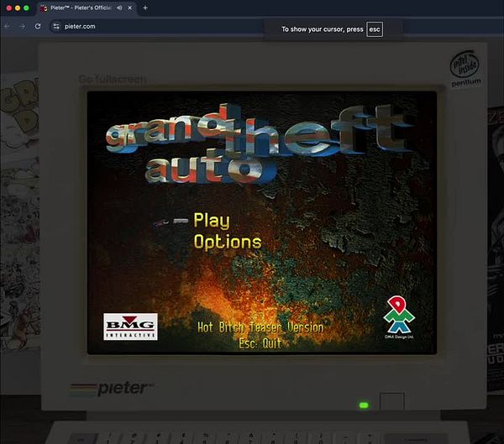Click the pieter logo on monitor

pyautogui.click(x=113, y=389)
